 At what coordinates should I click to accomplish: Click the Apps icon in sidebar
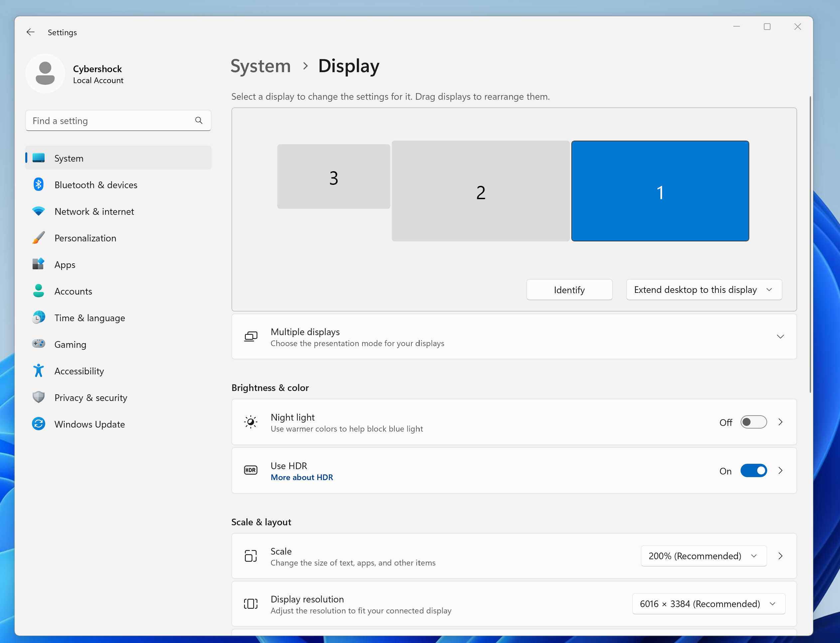point(38,264)
